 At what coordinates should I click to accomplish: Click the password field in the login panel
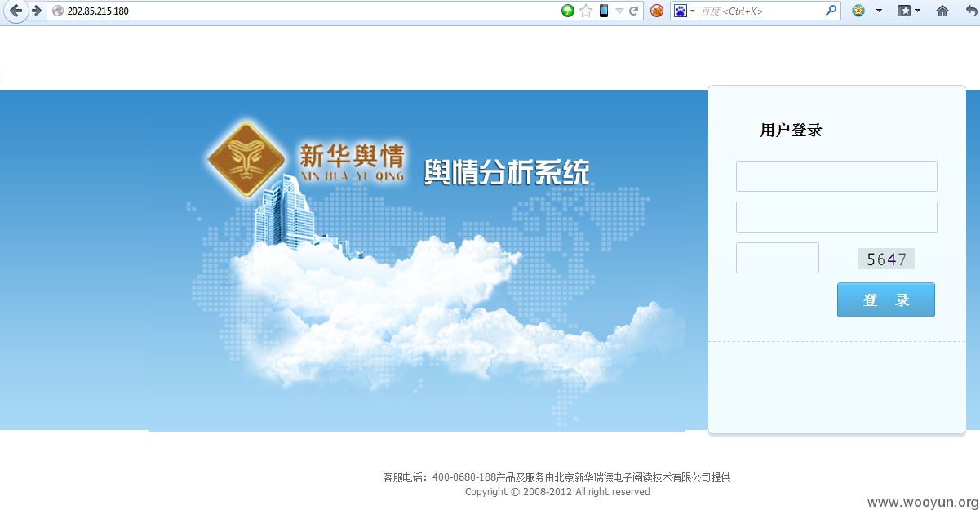[836, 217]
